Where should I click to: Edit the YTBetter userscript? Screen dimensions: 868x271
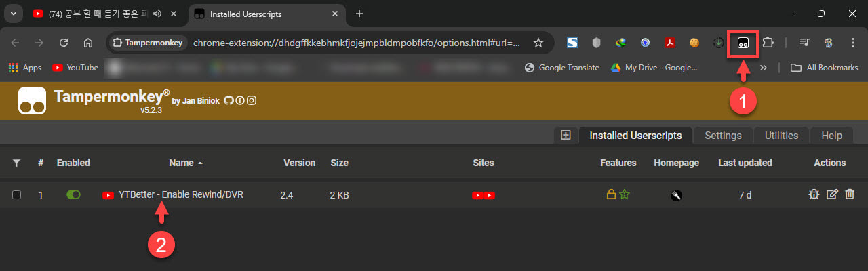point(833,194)
